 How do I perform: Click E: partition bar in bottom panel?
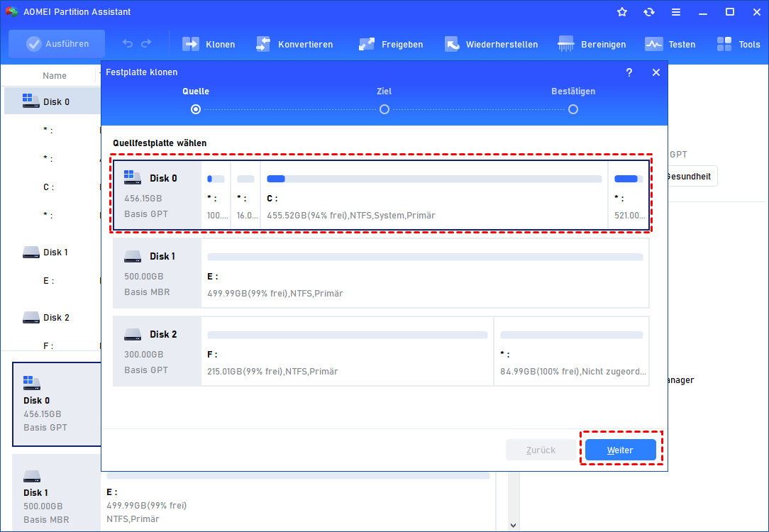point(298,476)
